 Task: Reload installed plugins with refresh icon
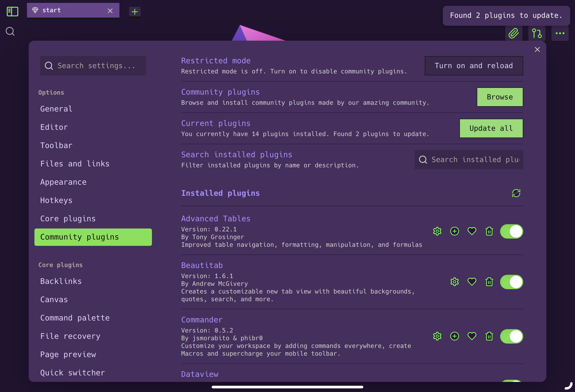pyautogui.click(x=516, y=193)
